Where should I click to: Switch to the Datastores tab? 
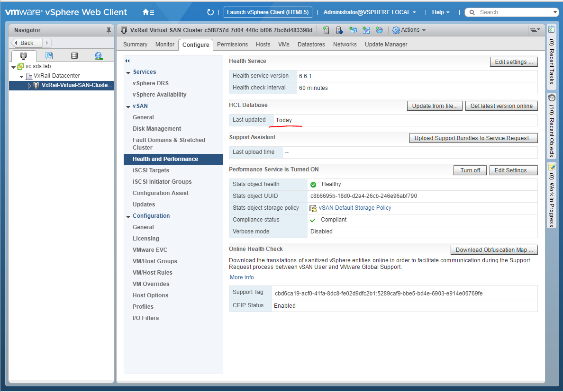(x=311, y=45)
